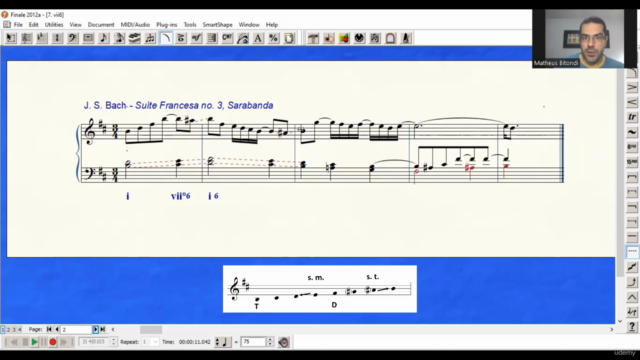Select the Page Layout tool
640x360 pixels.
(x=289, y=38)
